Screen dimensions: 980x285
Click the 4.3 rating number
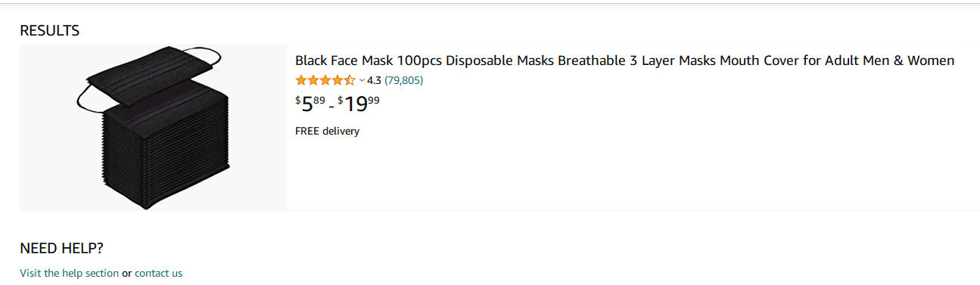(374, 80)
